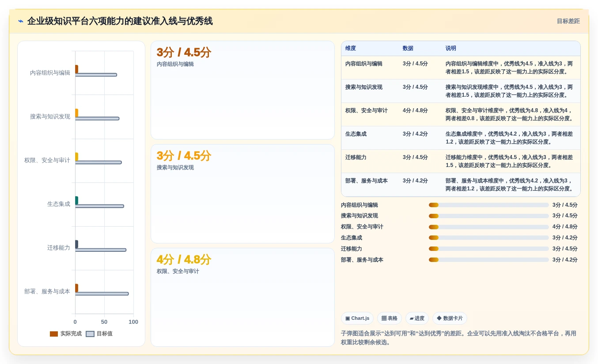
Task: Click the 数据 column header
Action: pyautogui.click(x=408, y=49)
